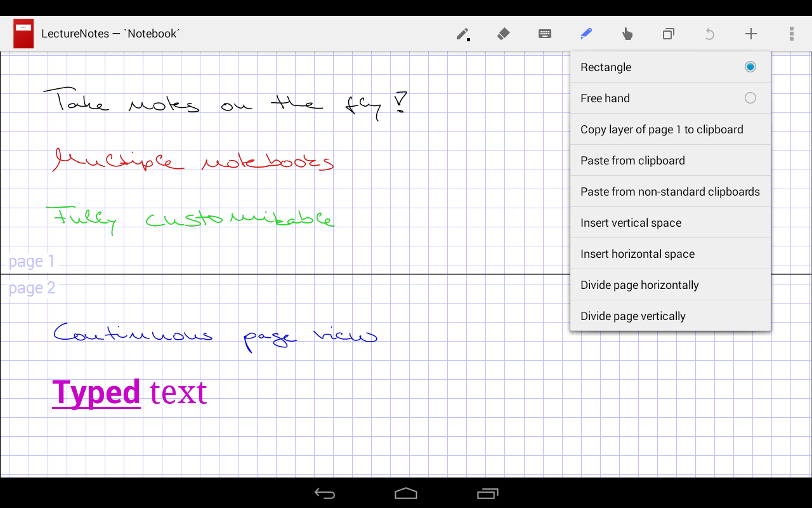Tap the Android back navigation button

[325, 493]
